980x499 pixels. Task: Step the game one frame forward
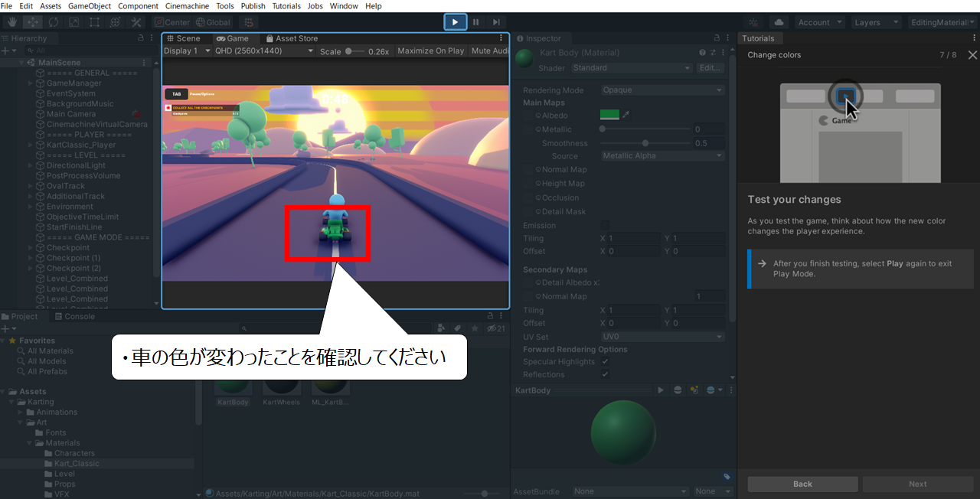point(496,22)
